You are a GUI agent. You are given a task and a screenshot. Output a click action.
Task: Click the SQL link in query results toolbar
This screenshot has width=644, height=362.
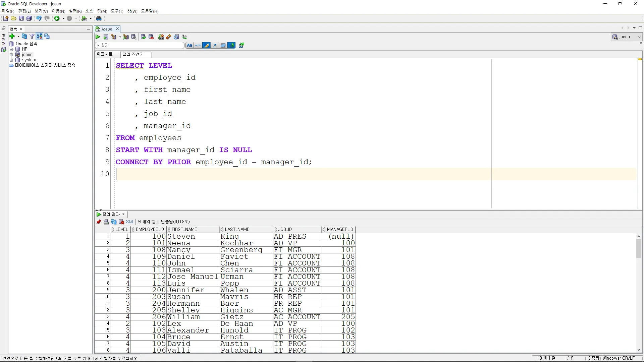pos(130,222)
